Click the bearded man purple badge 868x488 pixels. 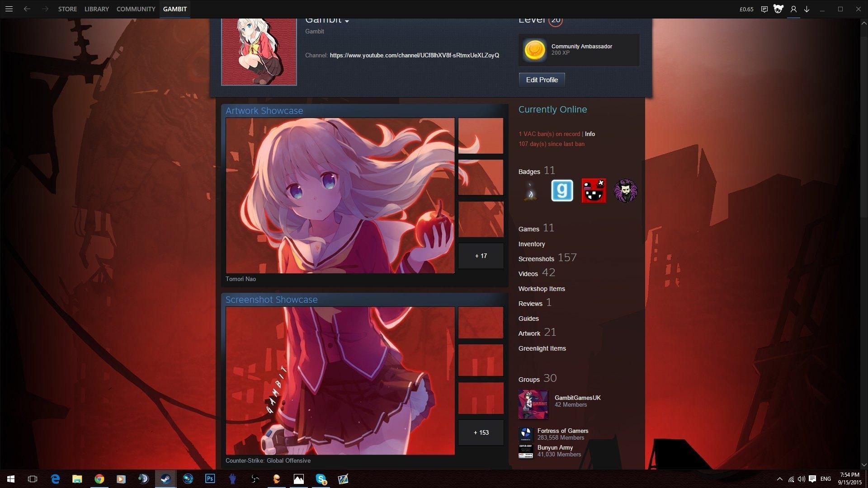[x=626, y=191]
